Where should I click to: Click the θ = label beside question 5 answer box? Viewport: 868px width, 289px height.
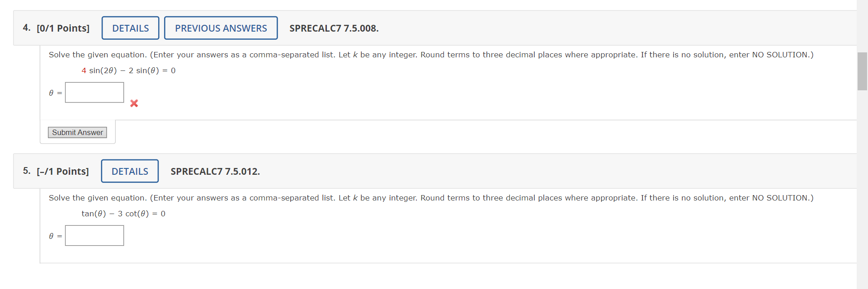click(x=54, y=236)
